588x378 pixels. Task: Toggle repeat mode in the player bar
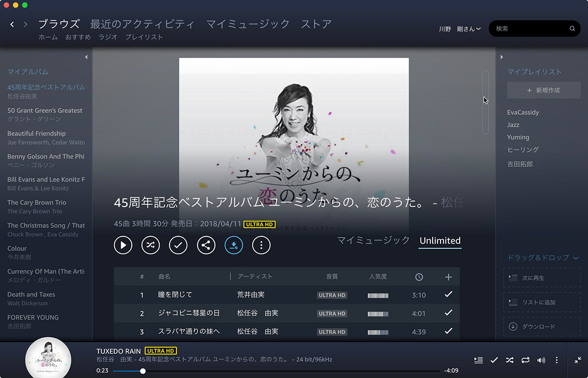pos(525,360)
